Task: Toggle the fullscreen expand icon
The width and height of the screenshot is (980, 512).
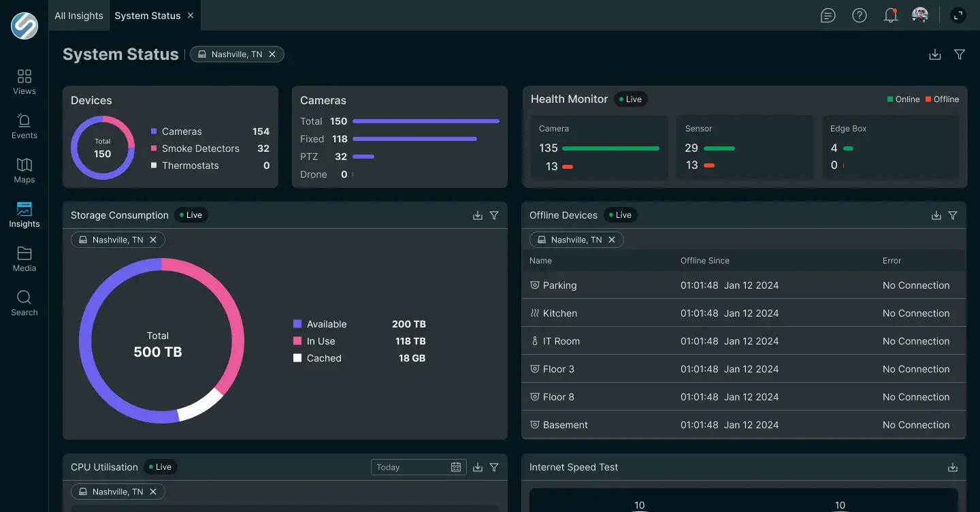Action: pos(958,15)
